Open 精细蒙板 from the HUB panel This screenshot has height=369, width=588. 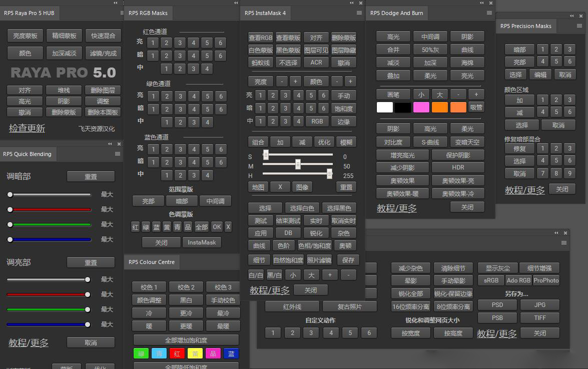pyautogui.click(x=64, y=36)
